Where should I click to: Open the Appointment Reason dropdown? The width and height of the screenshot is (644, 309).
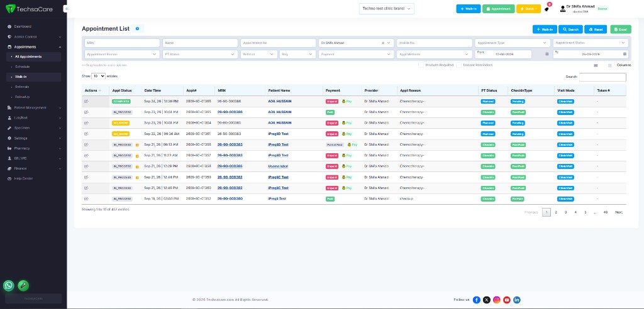point(122,54)
